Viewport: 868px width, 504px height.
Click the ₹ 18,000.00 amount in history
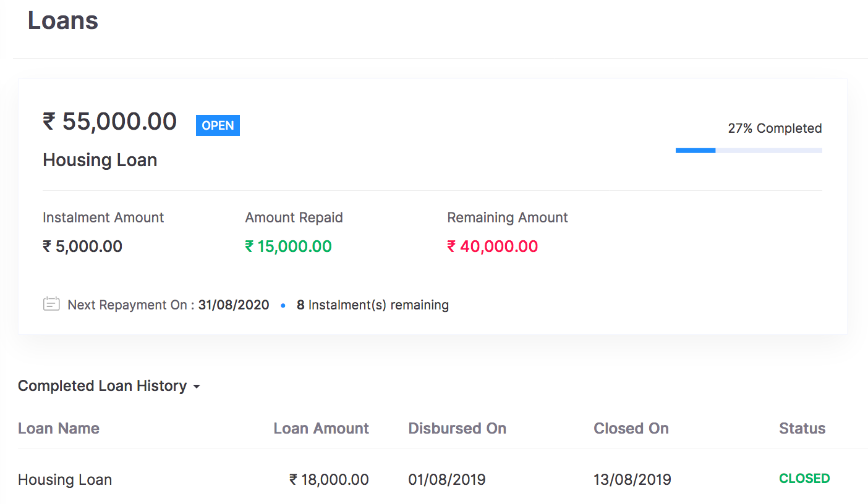point(329,480)
